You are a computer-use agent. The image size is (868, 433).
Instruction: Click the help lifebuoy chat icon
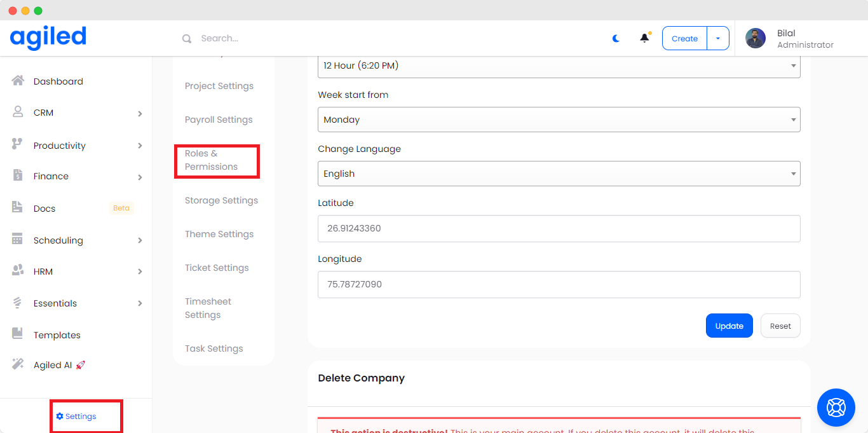point(836,407)
